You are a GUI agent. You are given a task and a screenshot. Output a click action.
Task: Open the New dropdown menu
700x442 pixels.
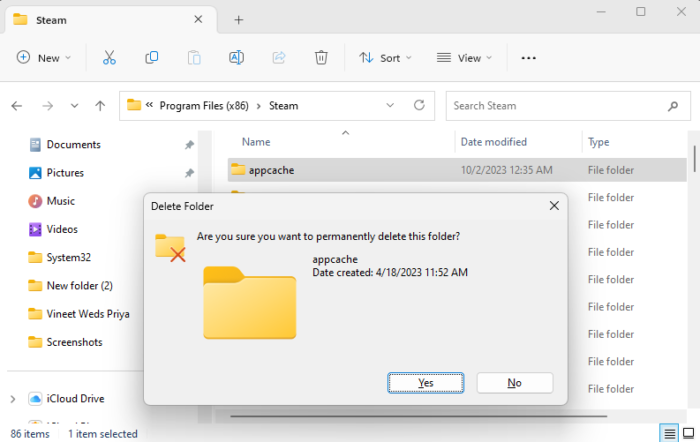click(44, 58)
